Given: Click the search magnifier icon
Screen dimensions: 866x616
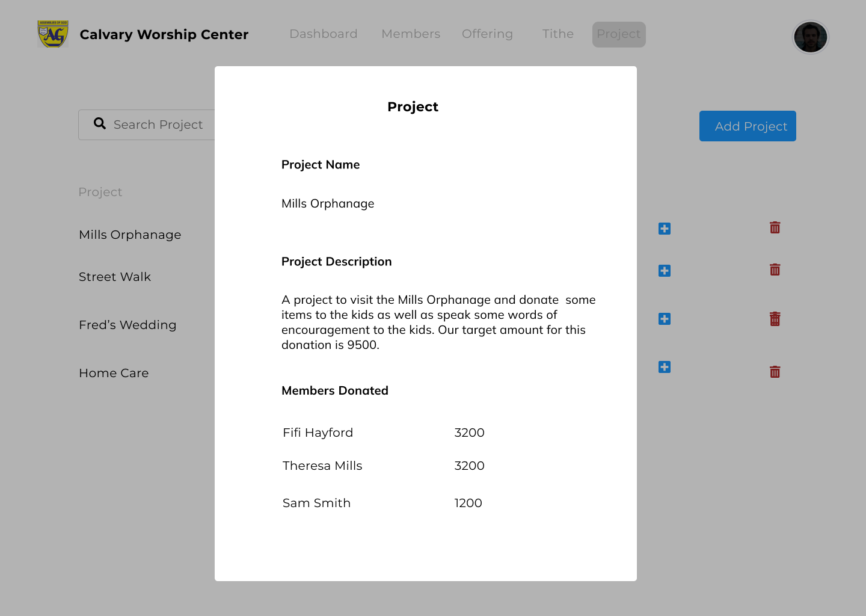Looking at the screenshot, I should tap(100, 123).
